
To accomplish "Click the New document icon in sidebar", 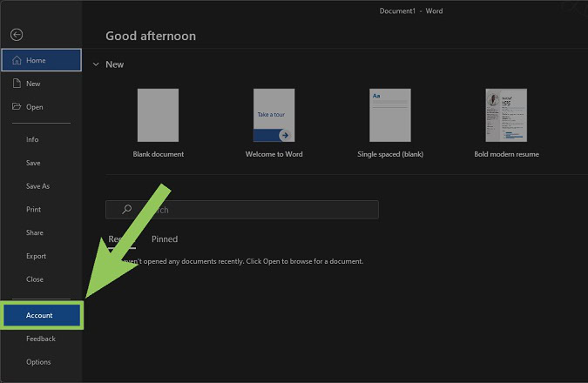I will (x=16, y=84).
